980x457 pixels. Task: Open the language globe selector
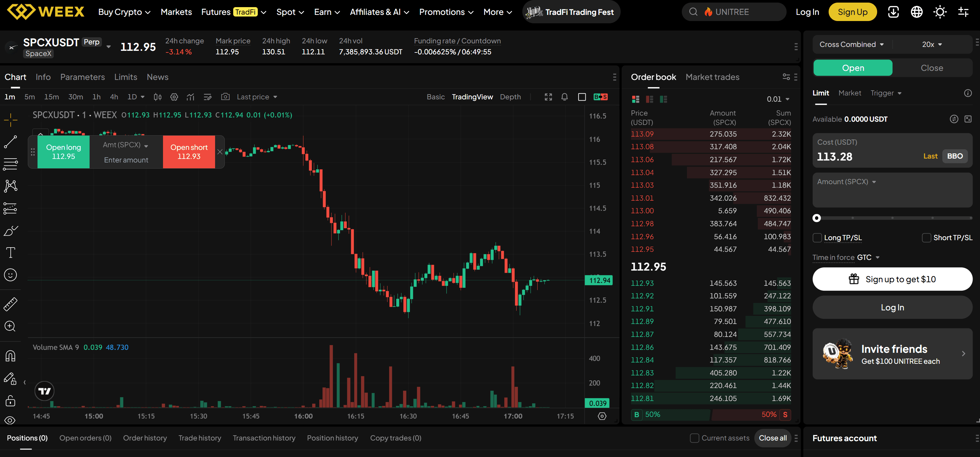[917, 12]
